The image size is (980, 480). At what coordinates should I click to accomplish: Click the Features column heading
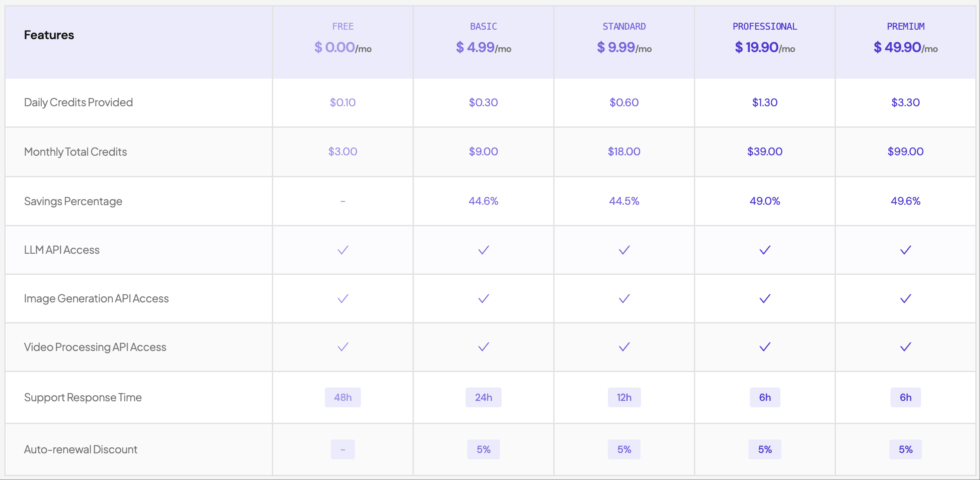(49, 35)
